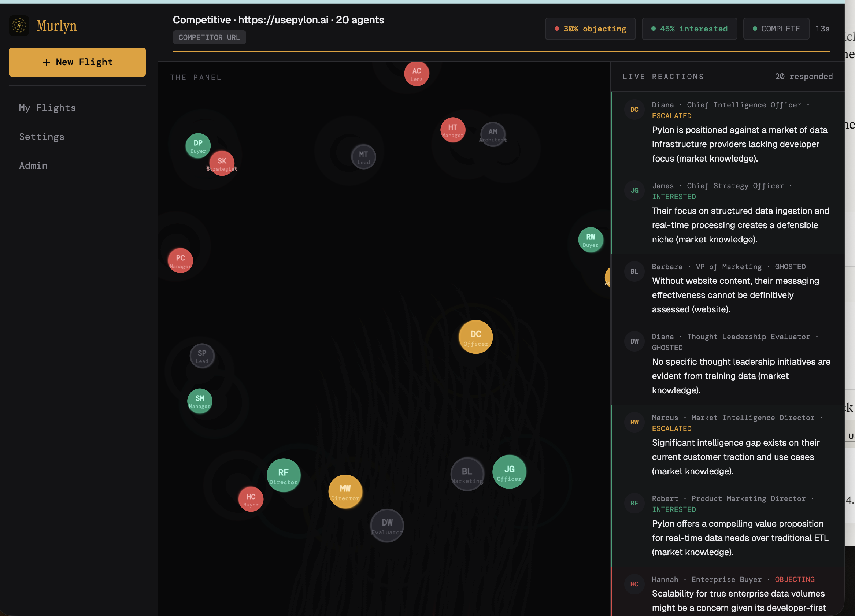The height and width of the screenshot is (616, 855).
Task: Select the DC Officer agent bubble
Action: [475, 337]
